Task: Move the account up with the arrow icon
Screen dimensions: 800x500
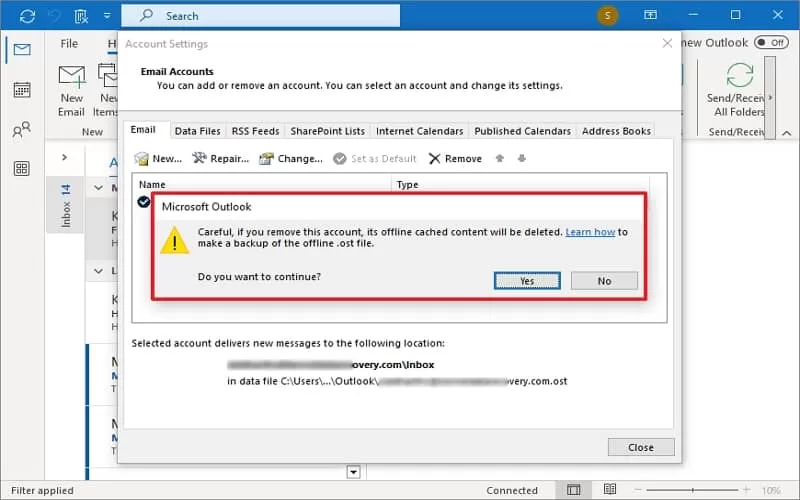Action: 500,159
